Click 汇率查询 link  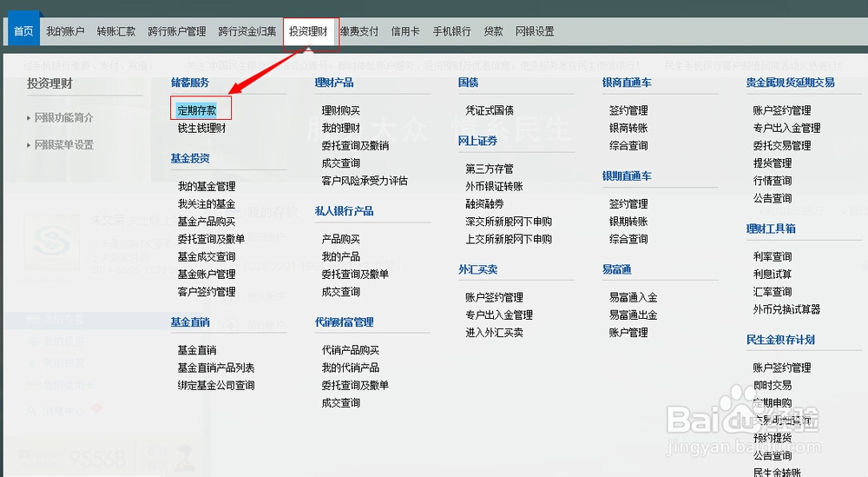click(x=773, y=291)
